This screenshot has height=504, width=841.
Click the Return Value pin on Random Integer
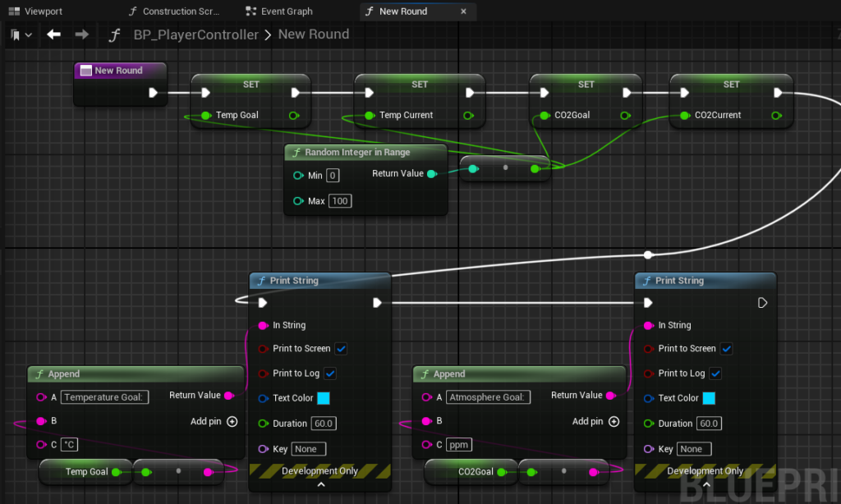point(431,173)
